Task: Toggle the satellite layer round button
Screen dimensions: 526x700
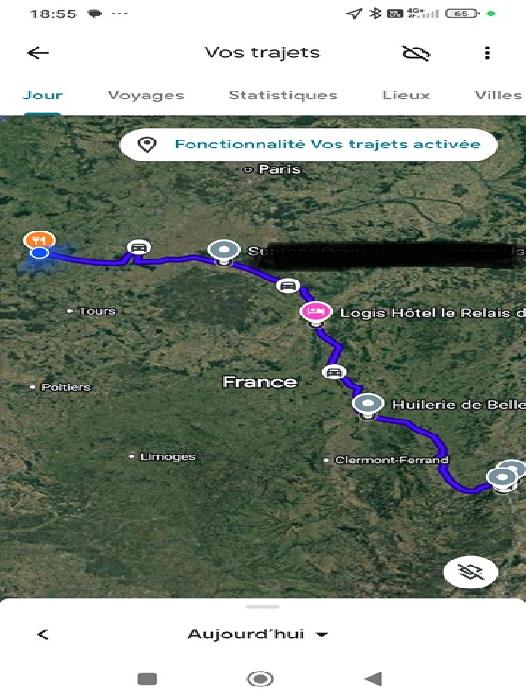Action: click(x=471, y=572)
